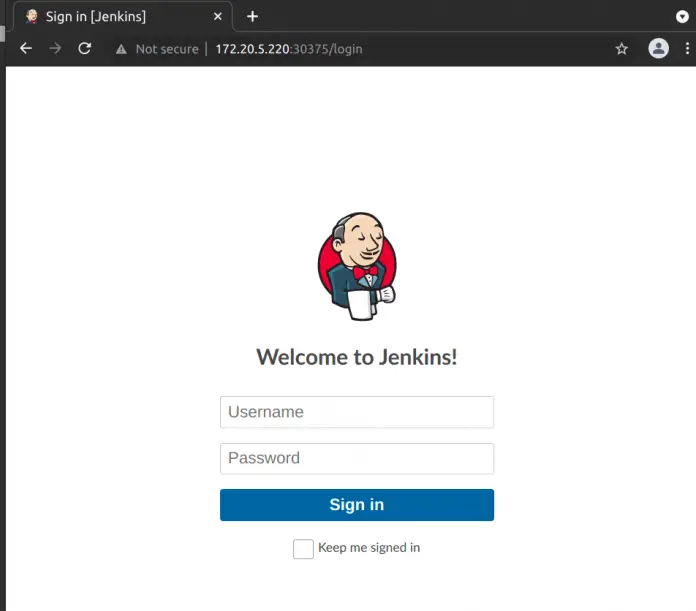
Task: Click the warning triangle security icon
Action: pyautogui.click(x=121, y=49)
